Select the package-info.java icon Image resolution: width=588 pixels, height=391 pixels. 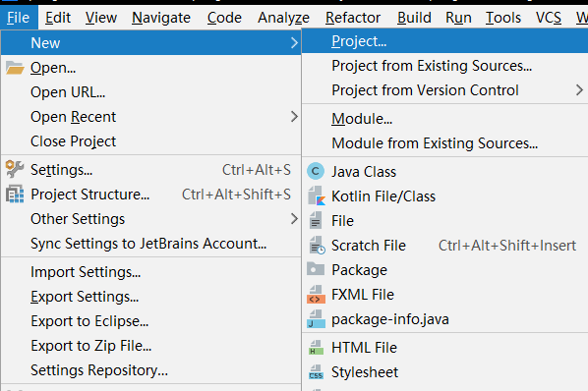pyautogui.click(x=316, y=319)
